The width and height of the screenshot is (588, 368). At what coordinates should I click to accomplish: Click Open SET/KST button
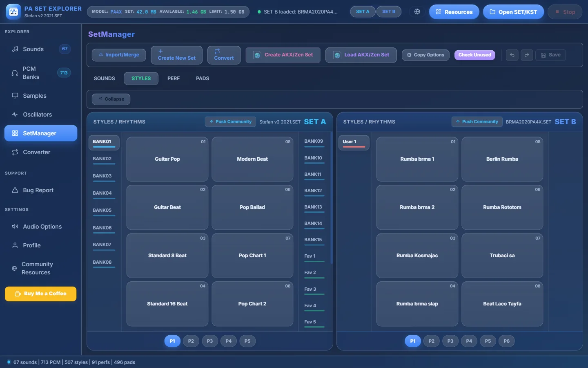[x=513, y=12]
